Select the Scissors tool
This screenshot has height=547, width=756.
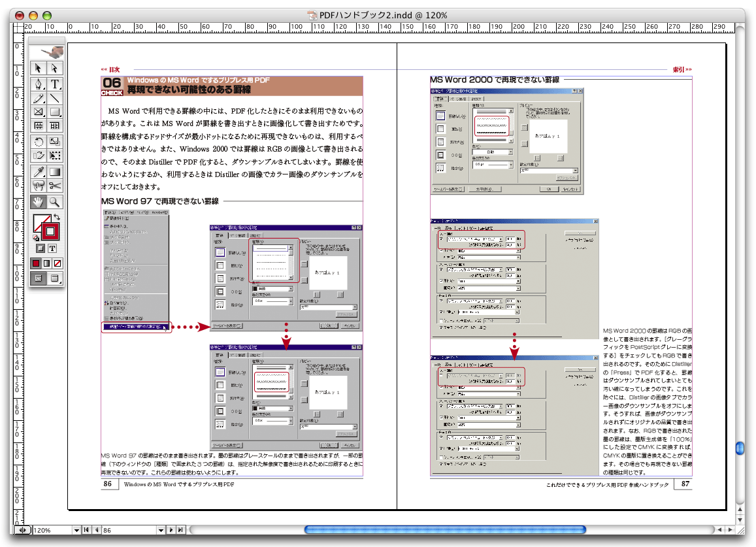tap(54, 186)
